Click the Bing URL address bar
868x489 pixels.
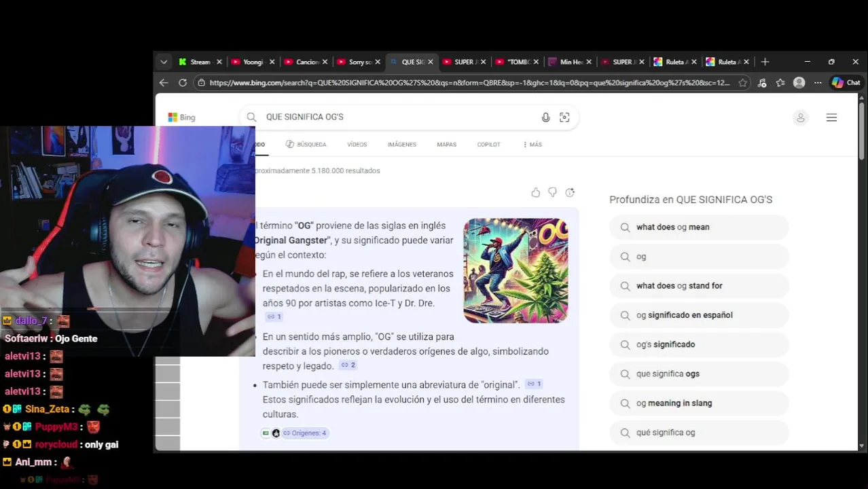coord(469,83)
